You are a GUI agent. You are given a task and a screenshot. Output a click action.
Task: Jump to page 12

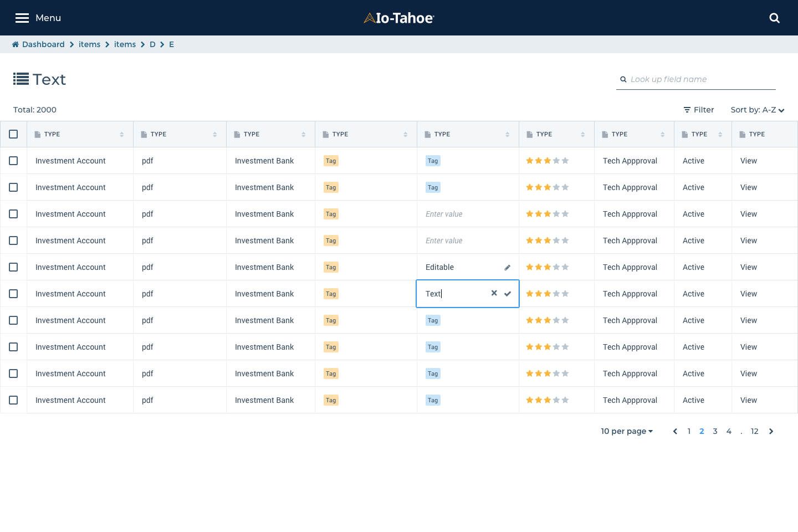click(755, 431)
